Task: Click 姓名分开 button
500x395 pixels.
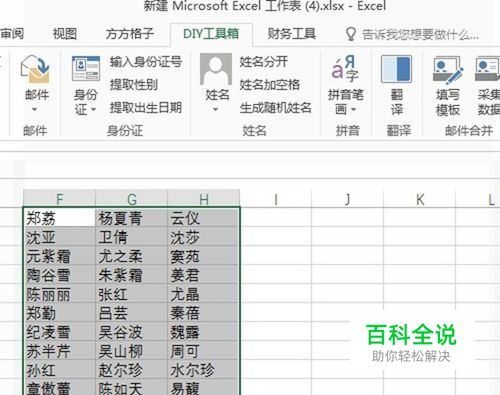Action: (263, 62)
